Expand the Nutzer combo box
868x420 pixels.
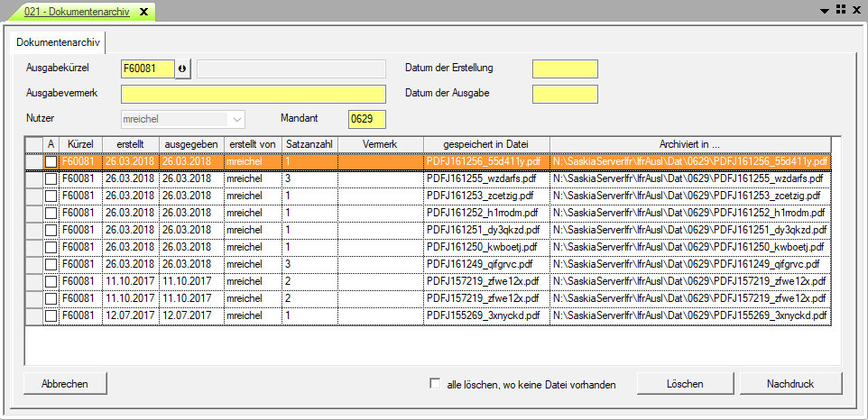point(237,119)
